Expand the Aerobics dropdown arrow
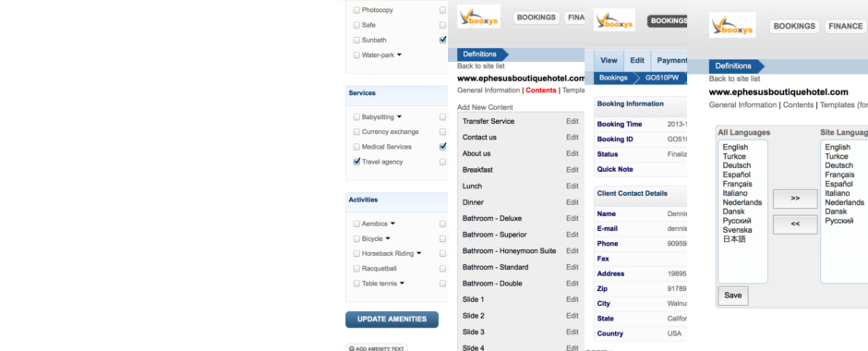 pyautogui.click(x=392, y=224)
